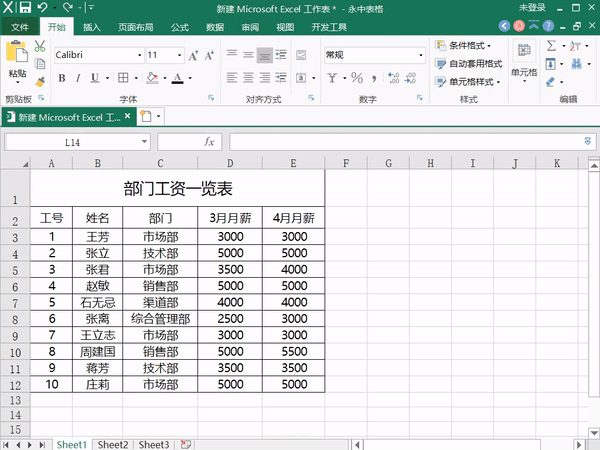Open the 条件格式 dropdown

(463, 46)
